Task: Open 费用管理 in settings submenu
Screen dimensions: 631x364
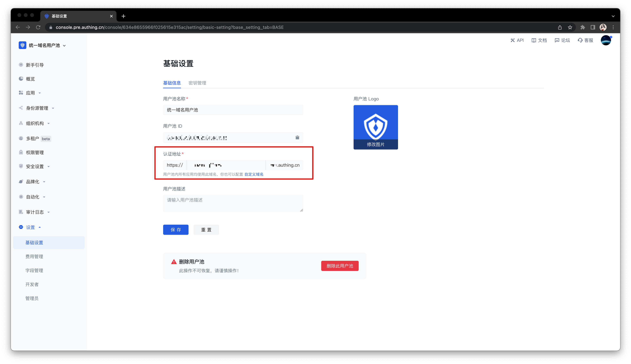Action: pos(34,257)
